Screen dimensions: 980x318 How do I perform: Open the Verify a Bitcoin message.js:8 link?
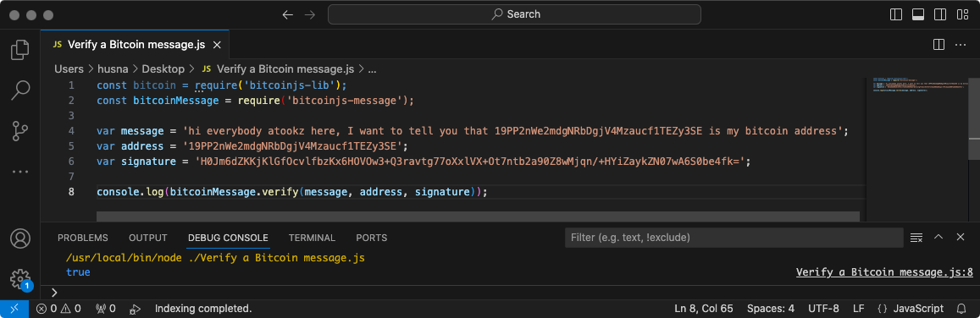click(884, 272)
